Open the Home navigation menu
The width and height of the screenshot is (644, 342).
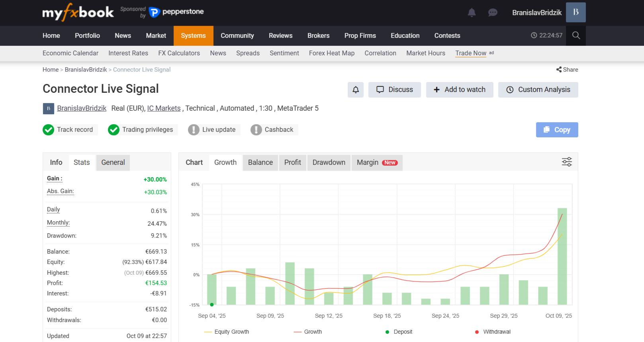(51, 36)
